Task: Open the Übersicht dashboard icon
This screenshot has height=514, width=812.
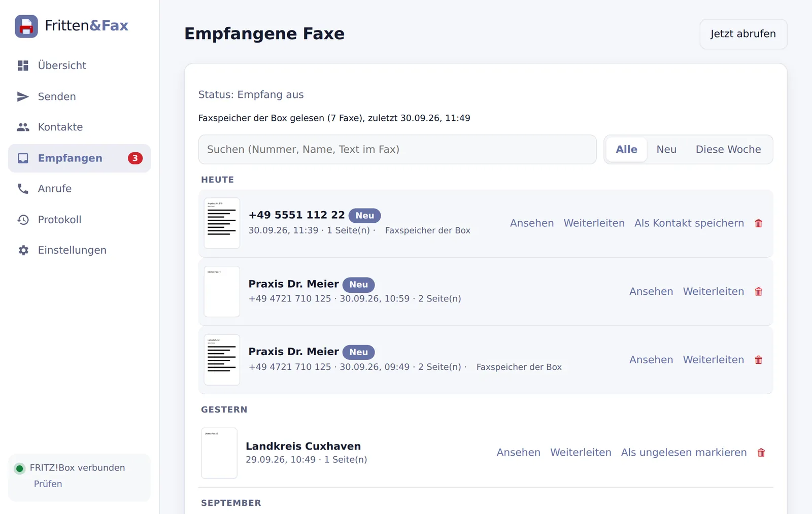Action: 23,65
